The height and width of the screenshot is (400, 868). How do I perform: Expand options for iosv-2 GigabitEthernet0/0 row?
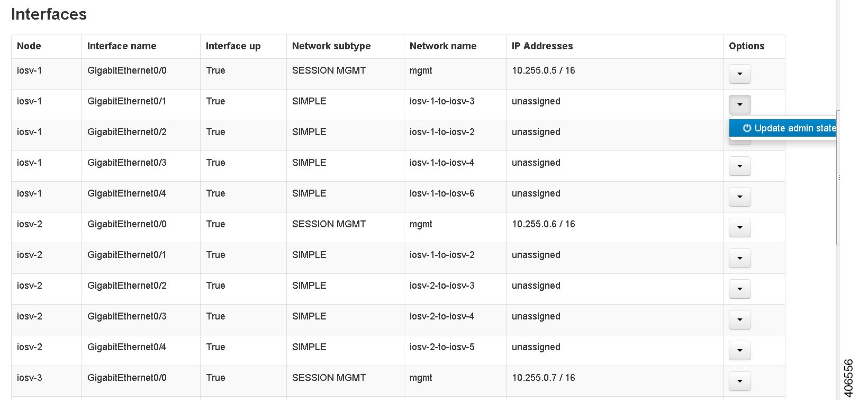(739, 227)
